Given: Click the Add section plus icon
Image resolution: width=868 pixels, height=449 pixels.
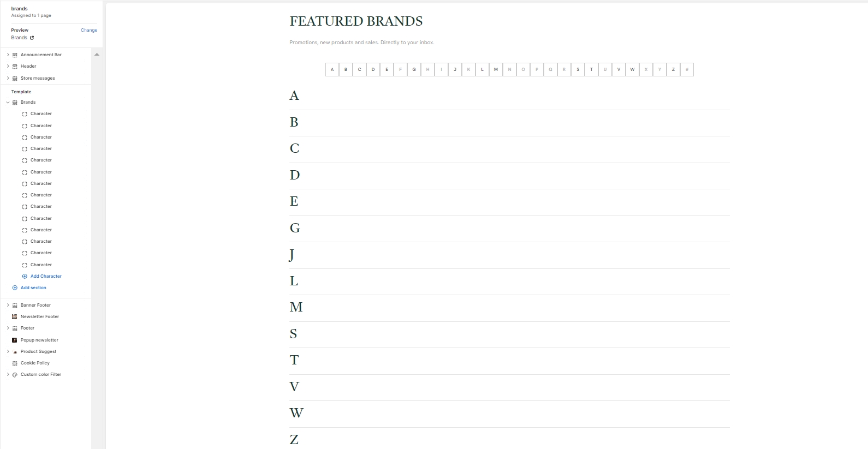Looking at the screenshot, I should click(15, 288).
